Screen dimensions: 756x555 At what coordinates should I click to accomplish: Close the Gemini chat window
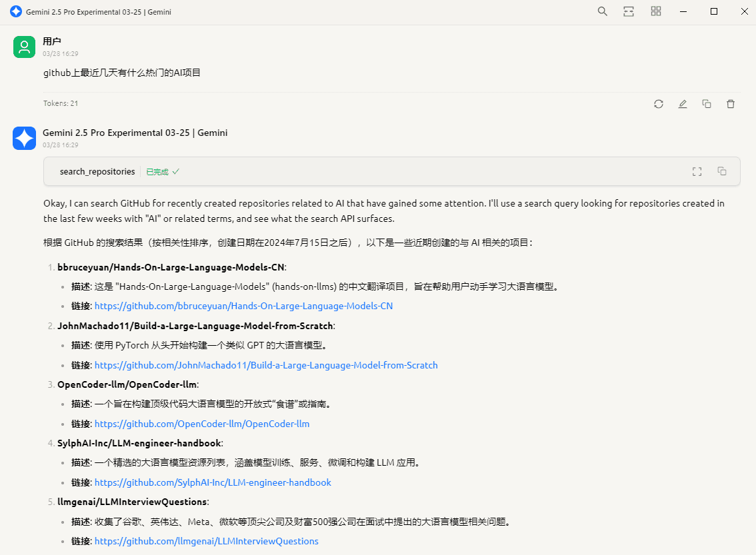[x=745, y=11]
